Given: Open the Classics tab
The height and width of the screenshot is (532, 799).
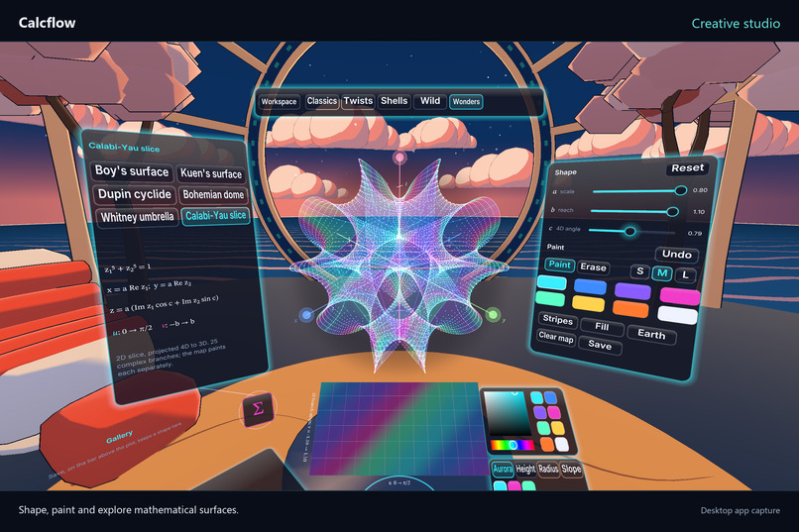Looking at the screenshot, I should click(321, 101).
